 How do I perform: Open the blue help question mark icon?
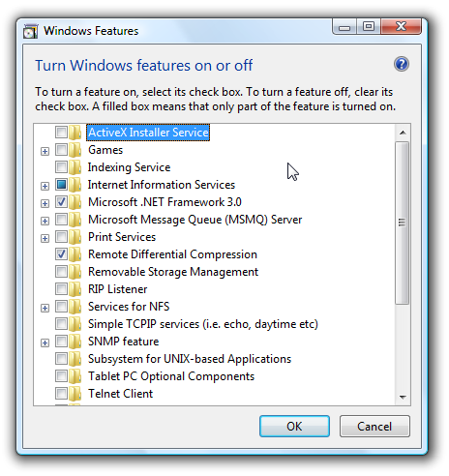402,64
